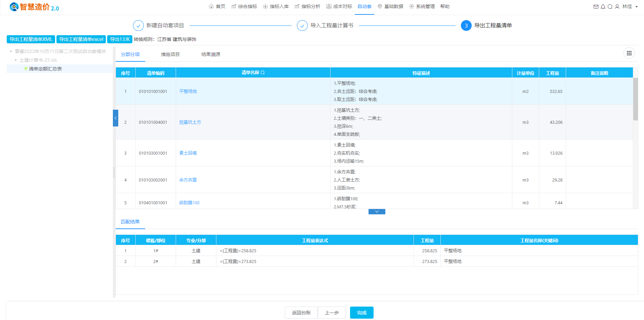Image resolution: width=644 pixels, height=320 pixels.
Task: Open the 挖基坑土方 item link
Action: coord(190,122)
